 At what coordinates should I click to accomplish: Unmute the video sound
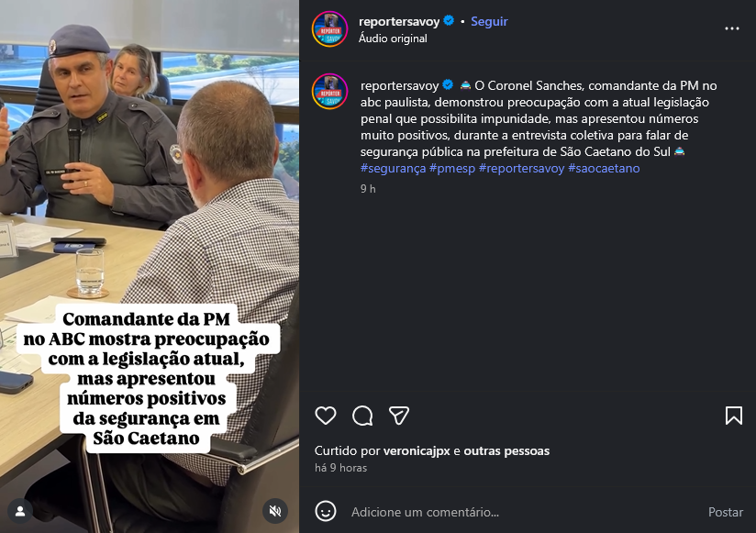pyautogui.click(x=275, y=511)
